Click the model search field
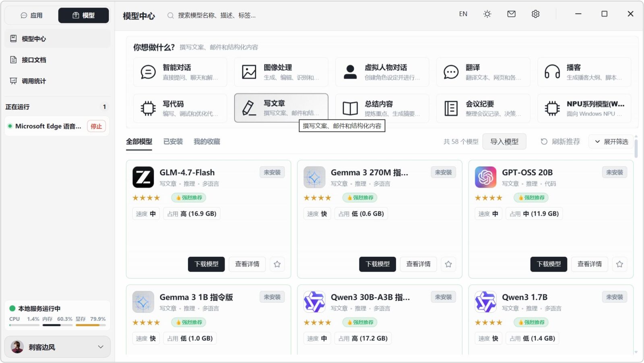This screenshot has width=644, height=363. pyautogui.click(x=217, y=15)
